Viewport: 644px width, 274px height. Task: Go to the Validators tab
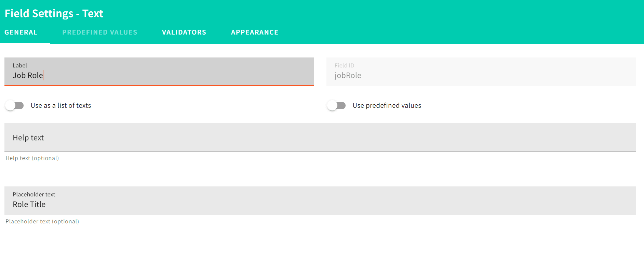[184, 32]
